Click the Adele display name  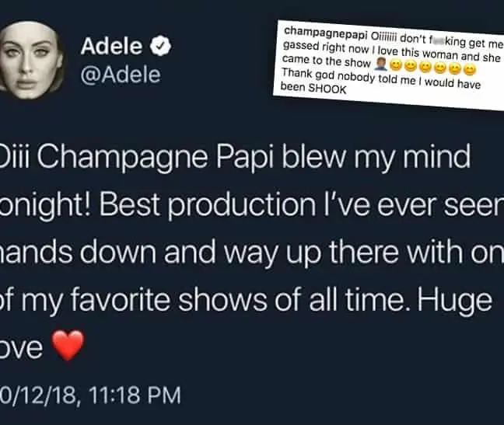113,47
